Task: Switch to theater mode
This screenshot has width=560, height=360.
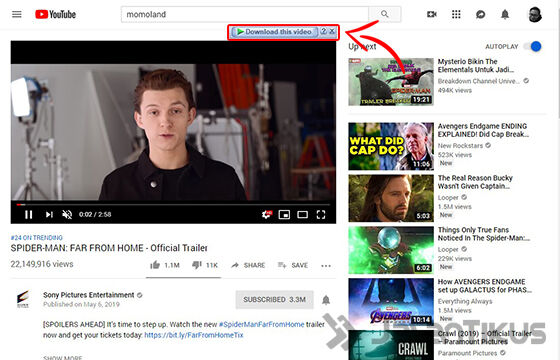Action: (302, 214)
